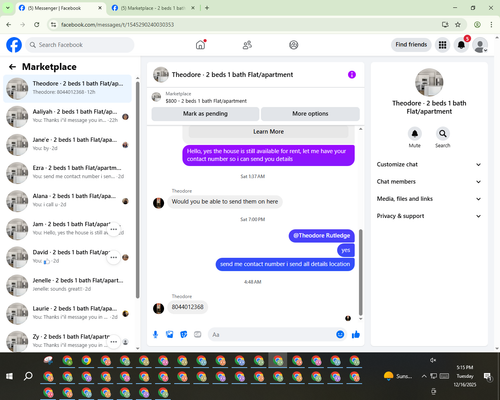Open the Friends icon in top bar
Viewport: 500px width, 400px height.
pyautogui.click(x=247, y=45)
